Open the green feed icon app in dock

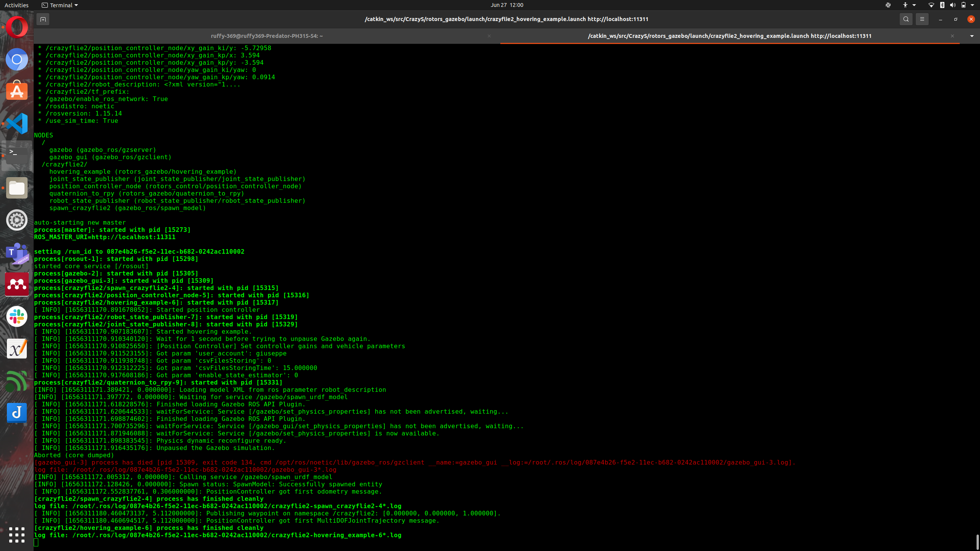click(17, 381)
